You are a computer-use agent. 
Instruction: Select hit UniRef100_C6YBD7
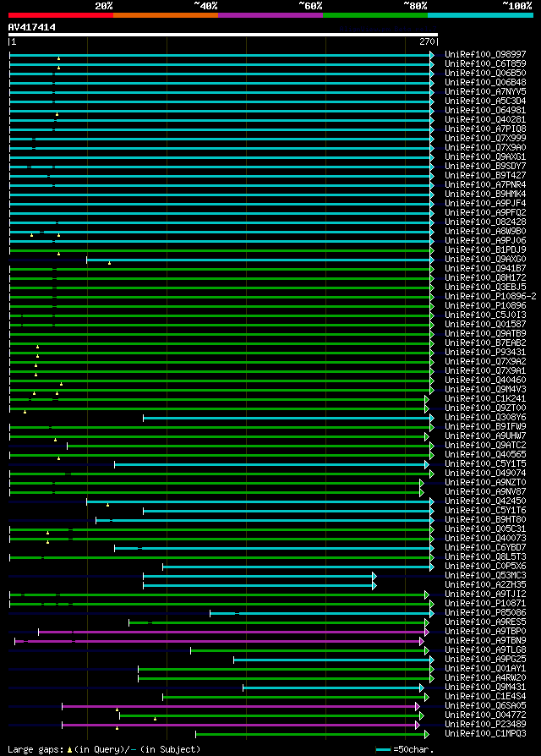pyautogui.click(x=485, y=547)
